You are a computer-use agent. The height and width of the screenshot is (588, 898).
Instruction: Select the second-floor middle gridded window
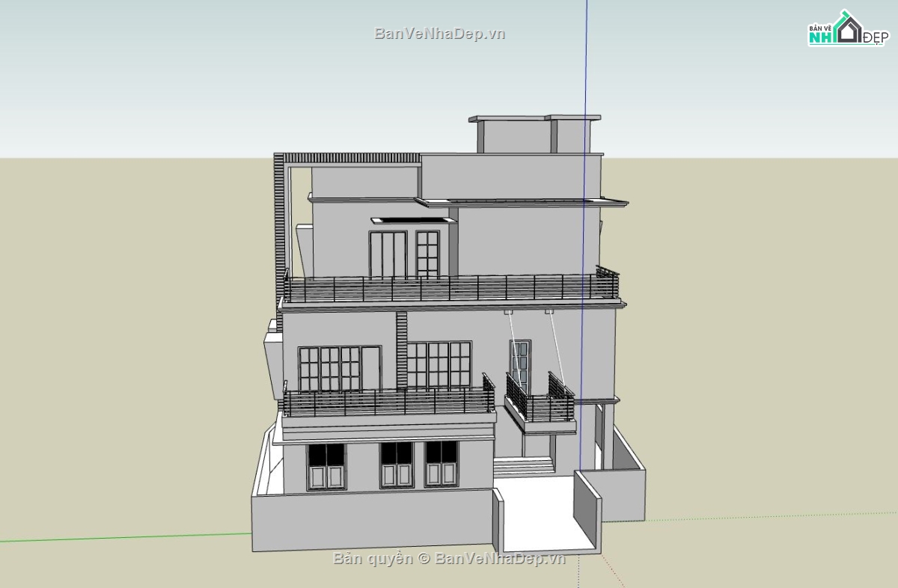[439, 365]
